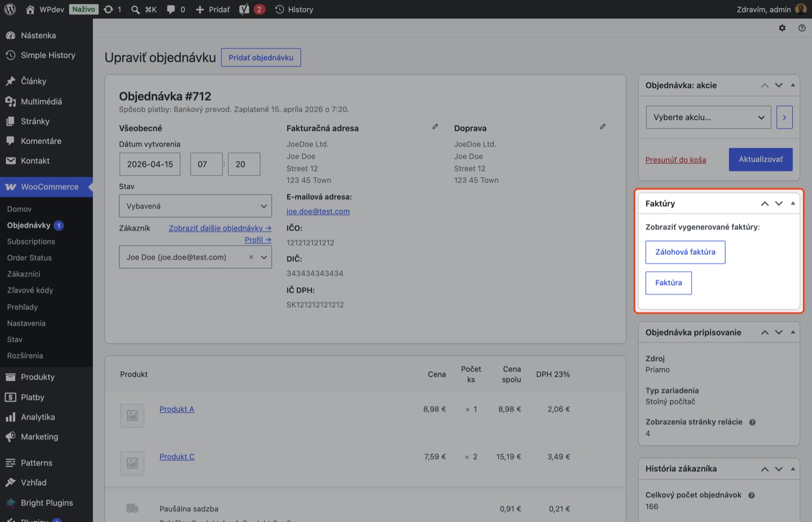Click the Aktualizovať button

point(761,159)
